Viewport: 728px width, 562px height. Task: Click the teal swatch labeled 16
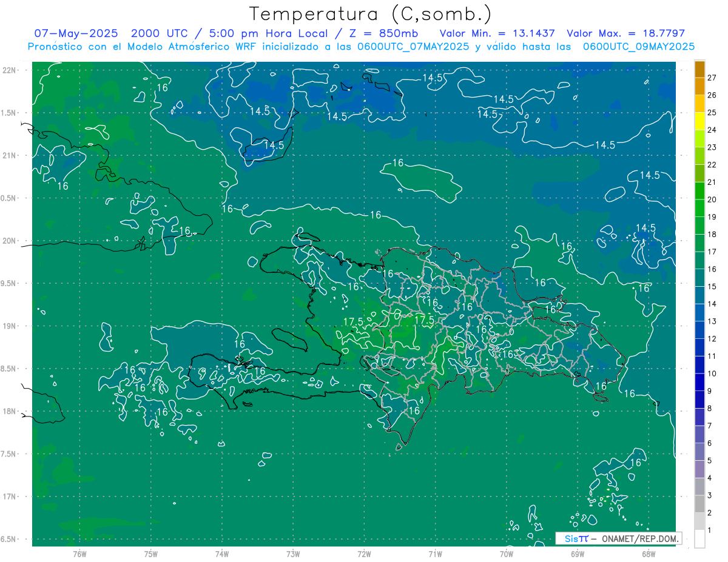699,261
